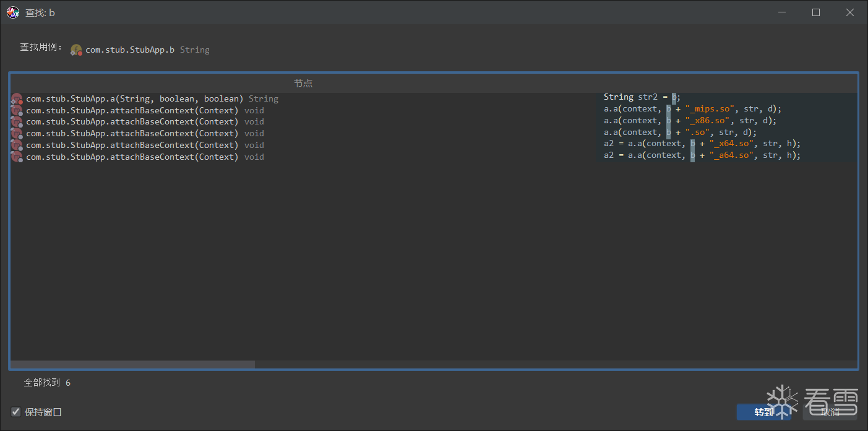This screenshot has height=431, width=868.
Task: Select code line containing "_a64.so"
Action: pyautogui.click(x=702, y=155)
